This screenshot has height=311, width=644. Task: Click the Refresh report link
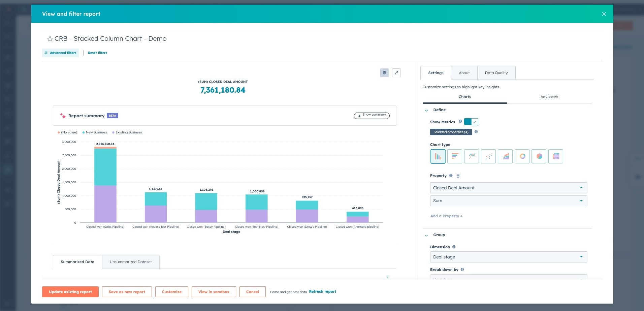[322, 292]
